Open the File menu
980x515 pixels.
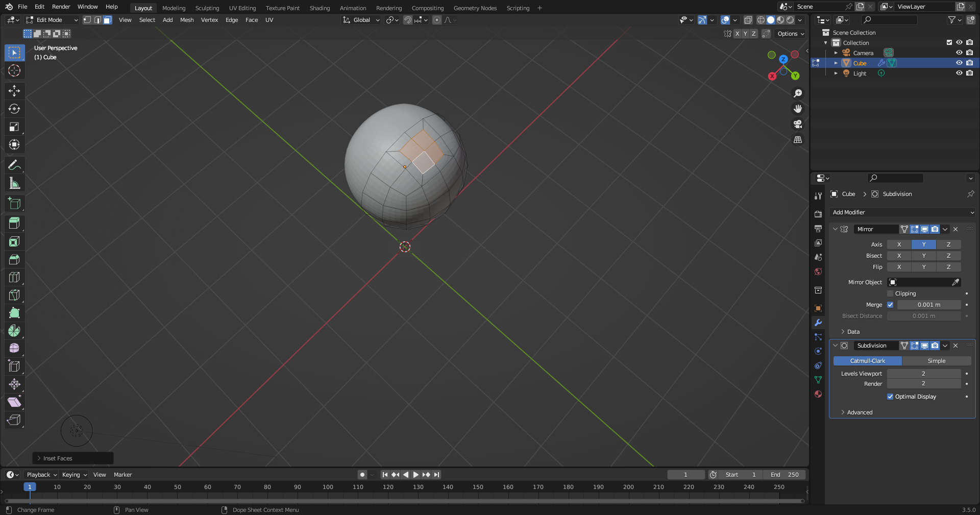(22, 7)
